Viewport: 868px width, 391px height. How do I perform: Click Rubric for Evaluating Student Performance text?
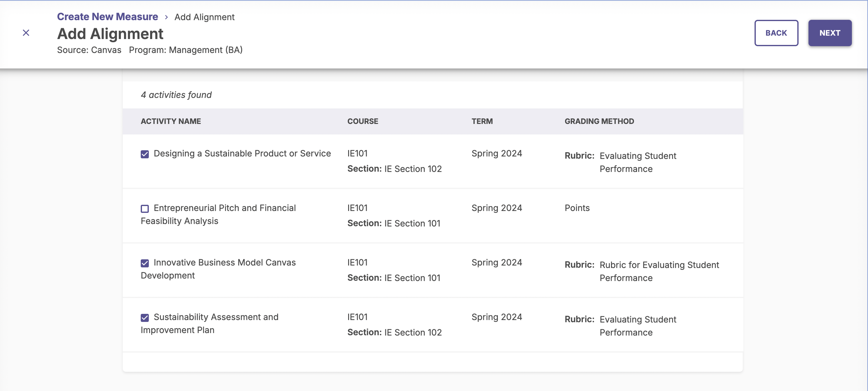click(659, 271)
